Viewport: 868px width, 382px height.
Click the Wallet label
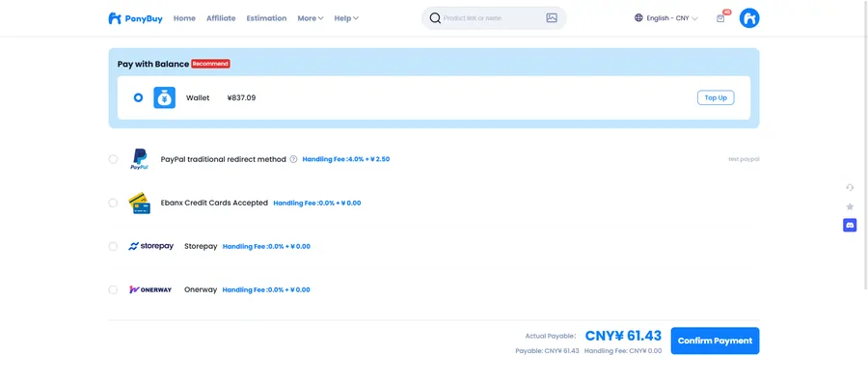pos(198,97)
